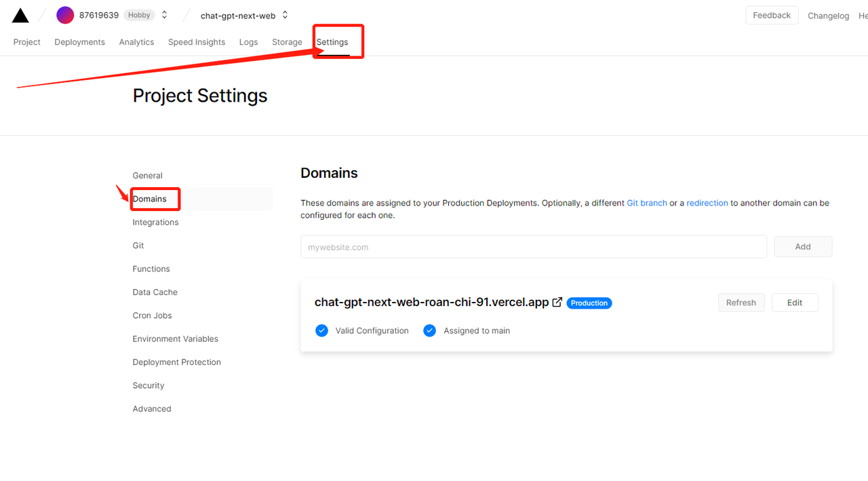The height and width of the screenshot is (481, 868).
Task: Go to the Speed Insights tab
Action: [197, 42]
